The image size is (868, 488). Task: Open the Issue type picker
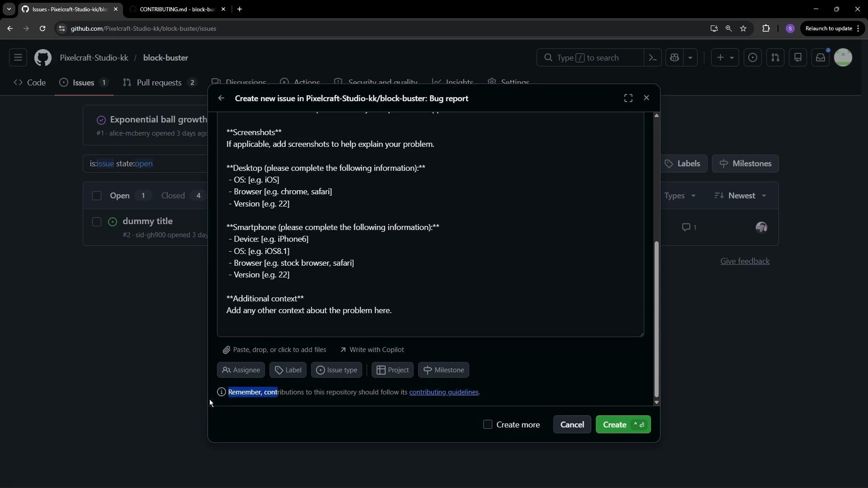(336, 370)
